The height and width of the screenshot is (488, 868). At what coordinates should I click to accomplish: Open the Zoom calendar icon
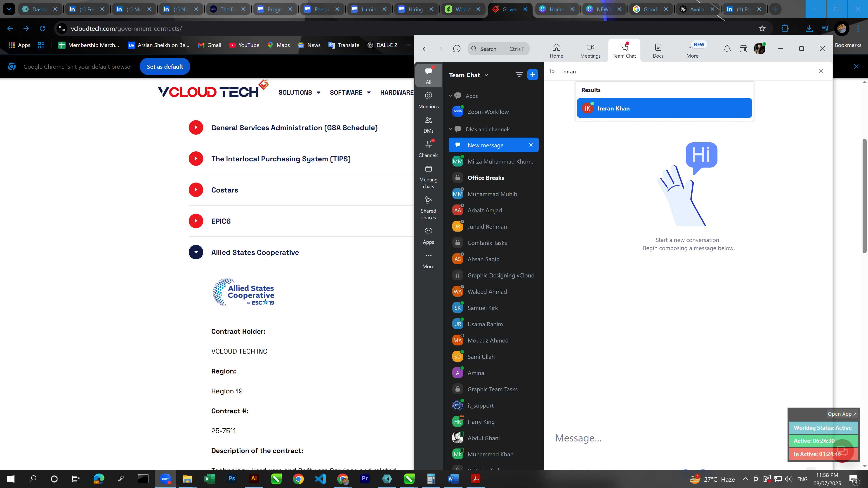point(743,49)
